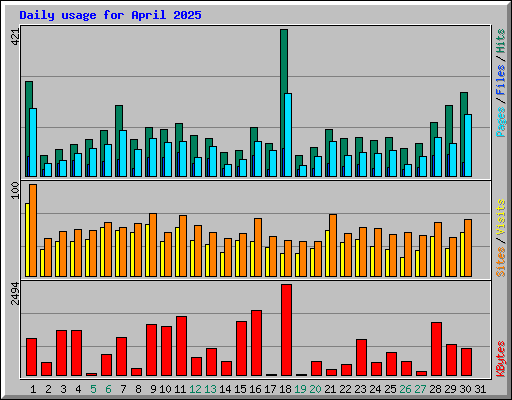This screenshot has height=400, width=512.
Task: Click day label 18 on x-axis
Action: tap(285, 389)
